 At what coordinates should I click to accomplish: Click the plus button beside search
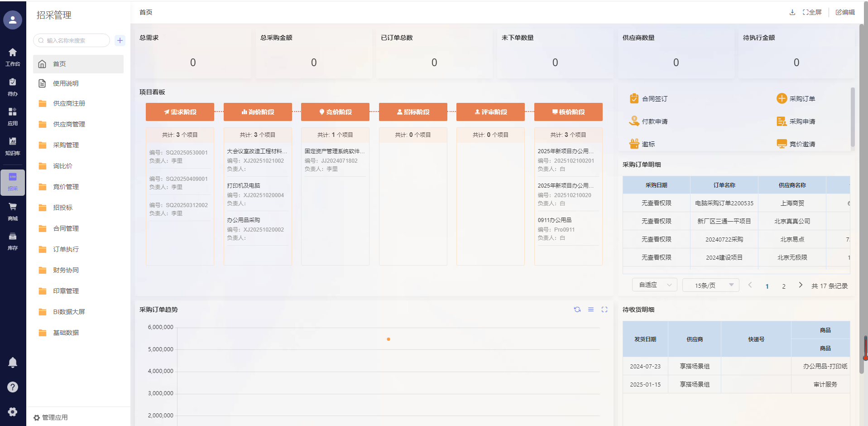120,40
